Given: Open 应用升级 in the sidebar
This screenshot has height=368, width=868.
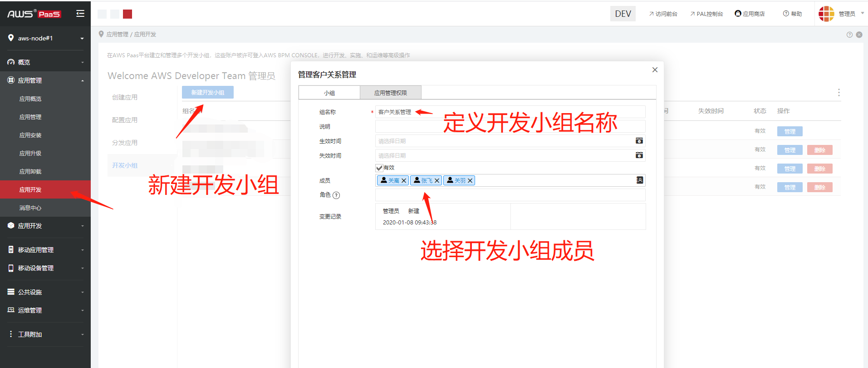Looking at the screenshot, I should point(30,153).
